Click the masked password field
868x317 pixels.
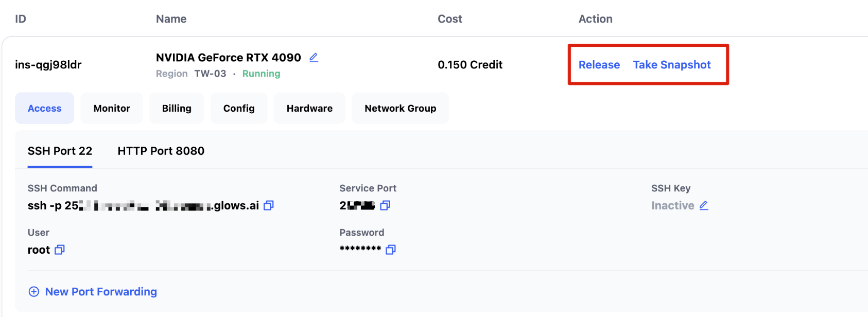pos(360,250)
